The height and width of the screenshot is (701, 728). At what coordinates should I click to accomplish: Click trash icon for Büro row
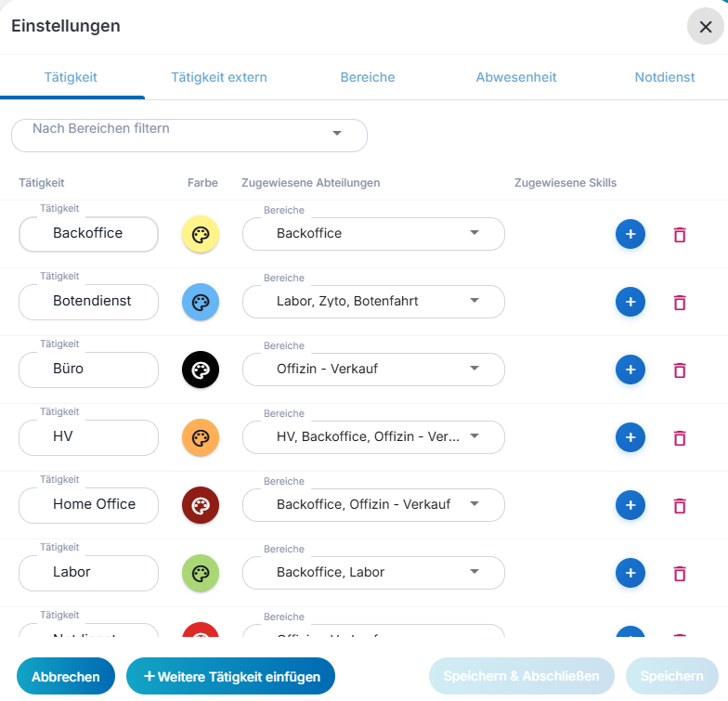point(680,370)
